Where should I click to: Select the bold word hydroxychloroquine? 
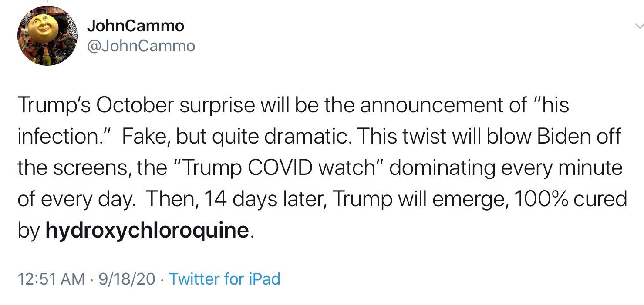coord(147,231)
